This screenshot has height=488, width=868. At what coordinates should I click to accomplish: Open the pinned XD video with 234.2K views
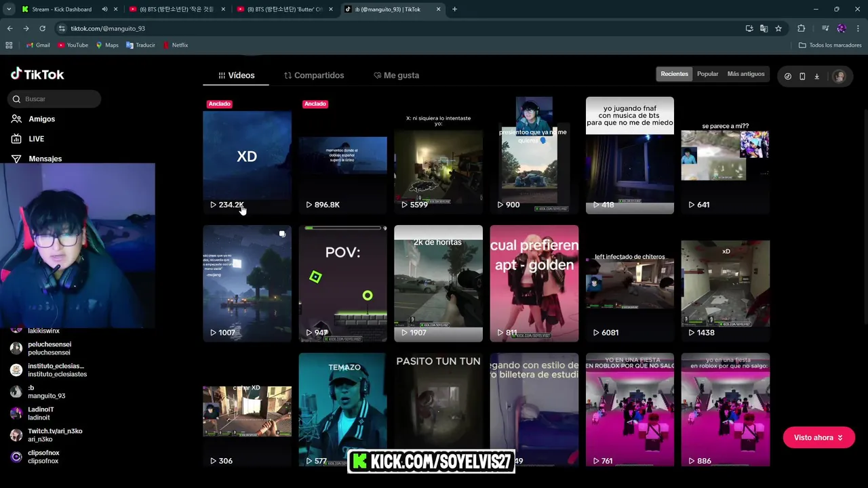point(247,155)
